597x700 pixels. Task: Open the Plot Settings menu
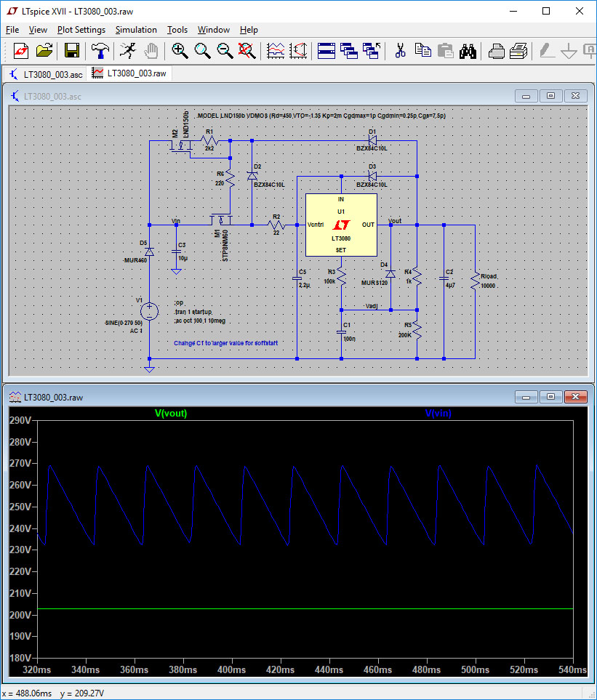(x=81, y=30)
